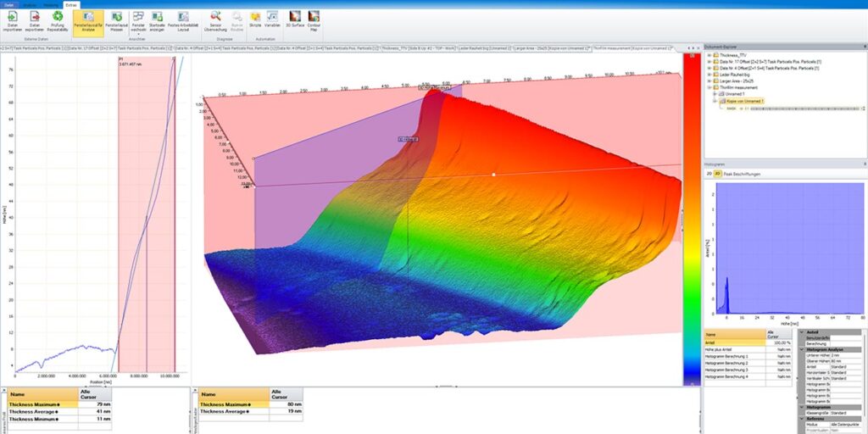
Task: Click the Daten importieren icon
Action: 12,21
